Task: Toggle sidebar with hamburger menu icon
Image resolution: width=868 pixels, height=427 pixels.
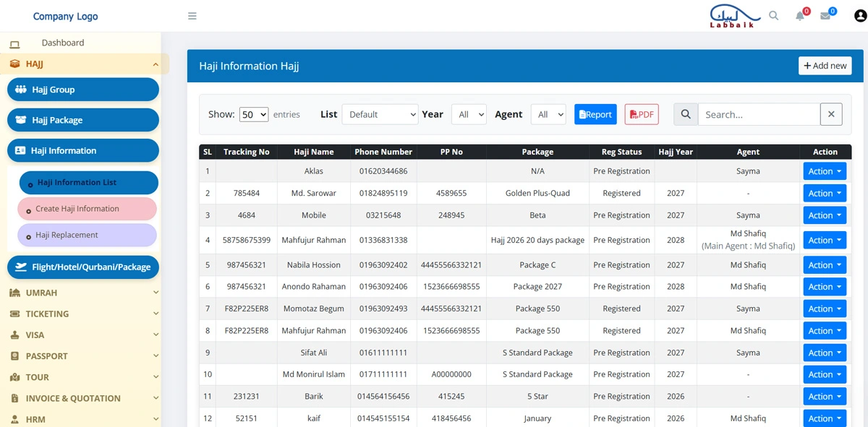Action: point(192,16)
